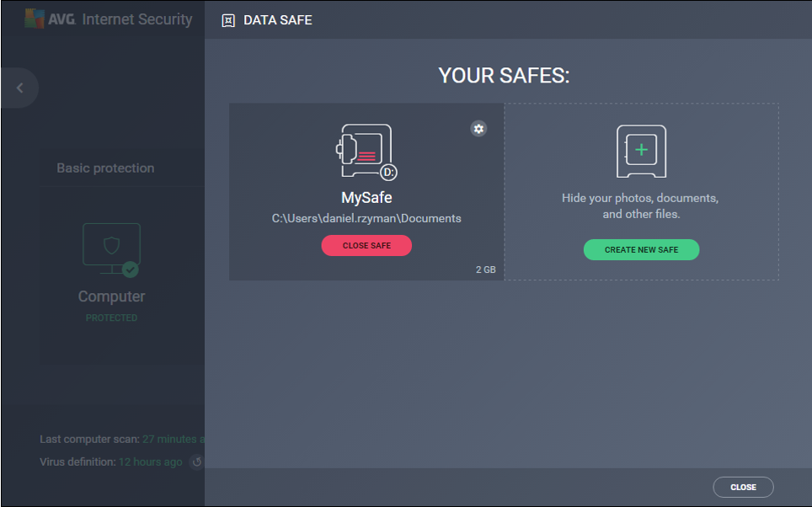Click the Computer protection monitor icon
The image size is (812, 507).
tap(111, 250)
